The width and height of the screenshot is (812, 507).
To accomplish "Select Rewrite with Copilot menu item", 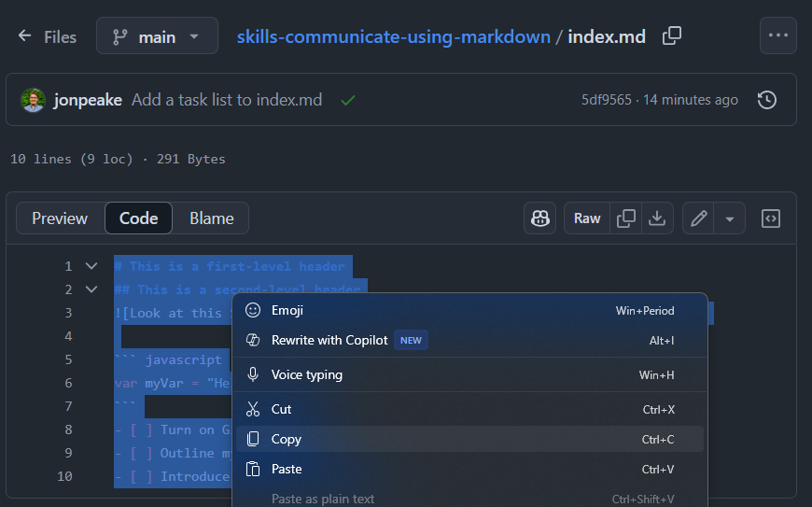I will pos(469,340).
